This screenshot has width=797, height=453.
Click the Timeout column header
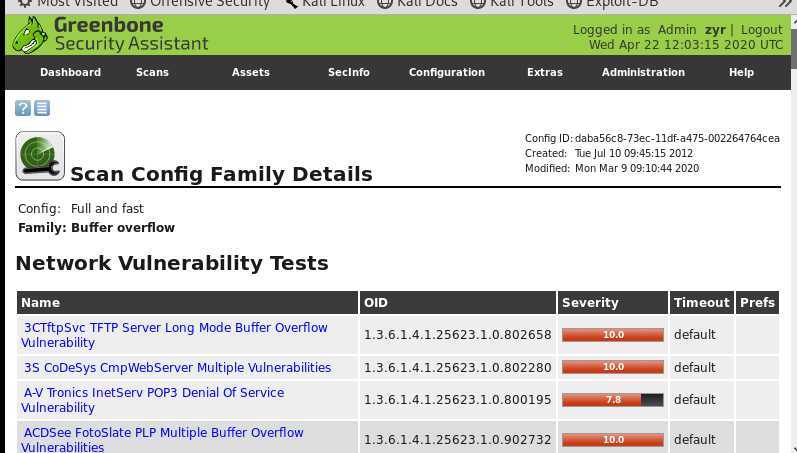701,303
